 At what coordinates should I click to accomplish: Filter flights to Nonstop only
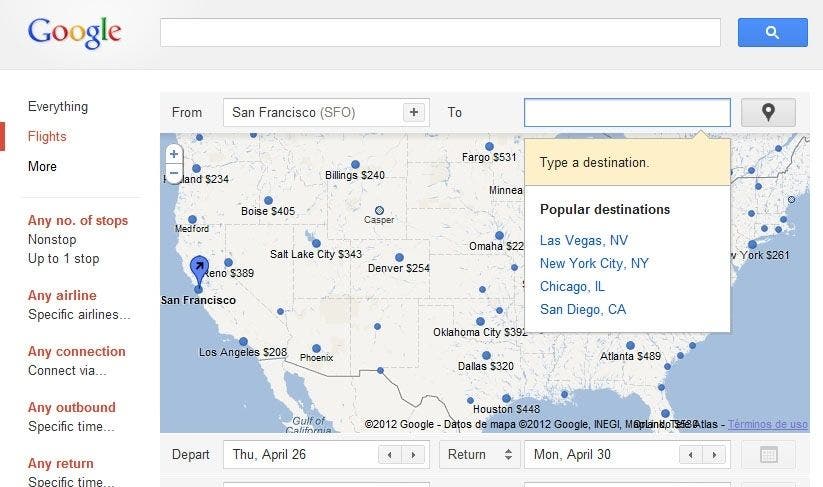pyautogui.click(x=52, y=239)
